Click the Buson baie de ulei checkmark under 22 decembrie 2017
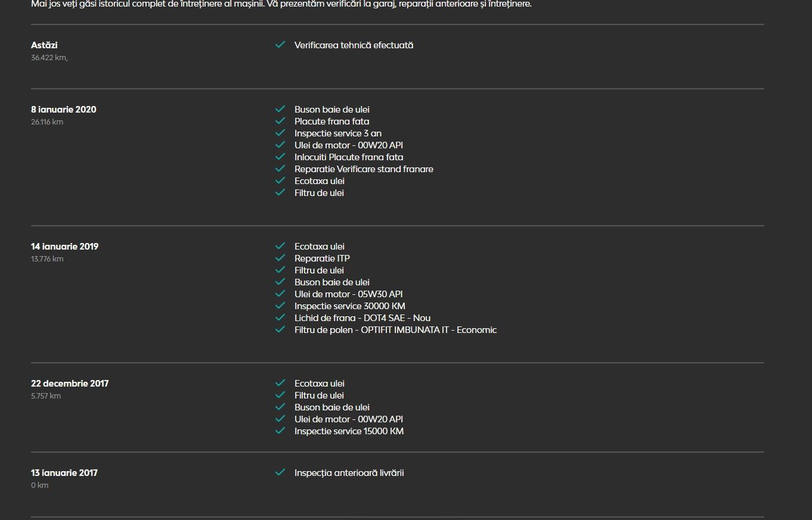This screenshot has height=520, width=812. 280,407
